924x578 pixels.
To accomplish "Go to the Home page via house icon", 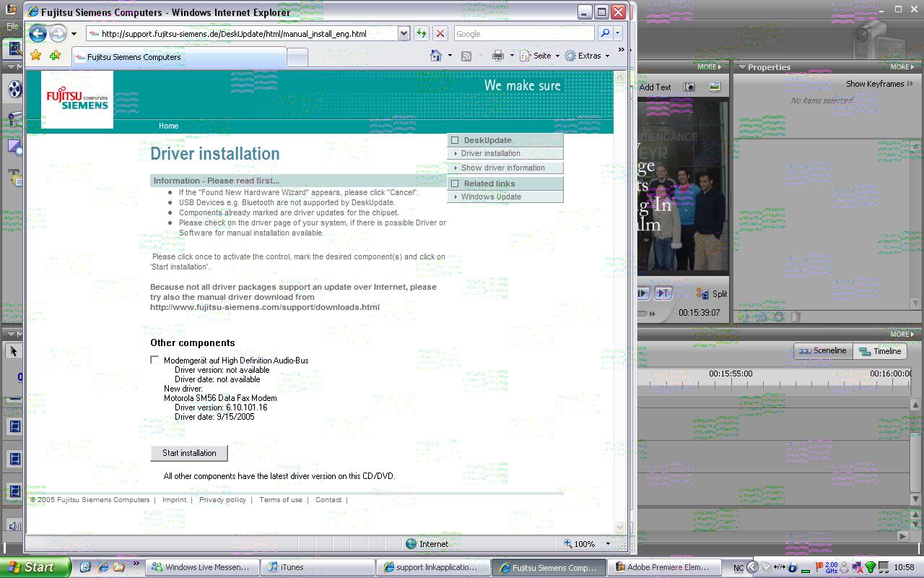I will pos(435,56).
